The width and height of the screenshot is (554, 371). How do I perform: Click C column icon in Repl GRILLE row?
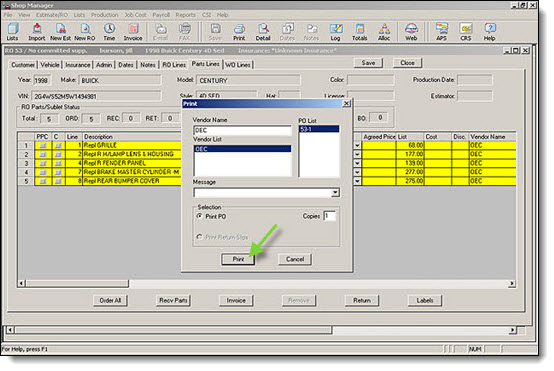point(58,145)
